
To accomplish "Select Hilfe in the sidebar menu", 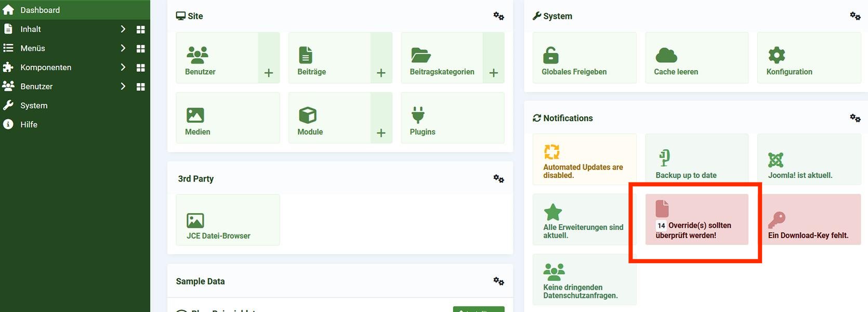I will point(29,125).
